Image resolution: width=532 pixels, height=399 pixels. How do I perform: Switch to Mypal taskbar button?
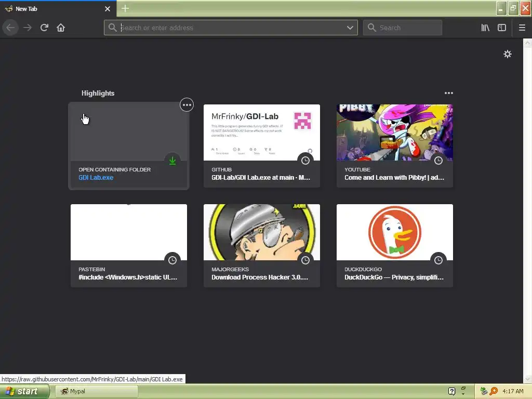(96, 391)
